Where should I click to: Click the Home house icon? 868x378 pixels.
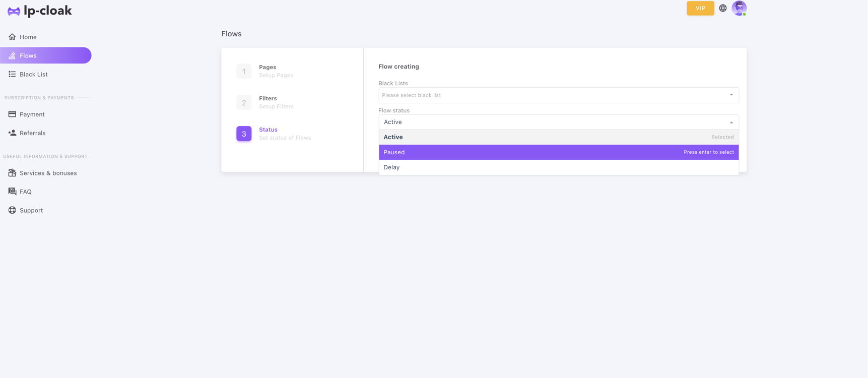click(12, 37)
